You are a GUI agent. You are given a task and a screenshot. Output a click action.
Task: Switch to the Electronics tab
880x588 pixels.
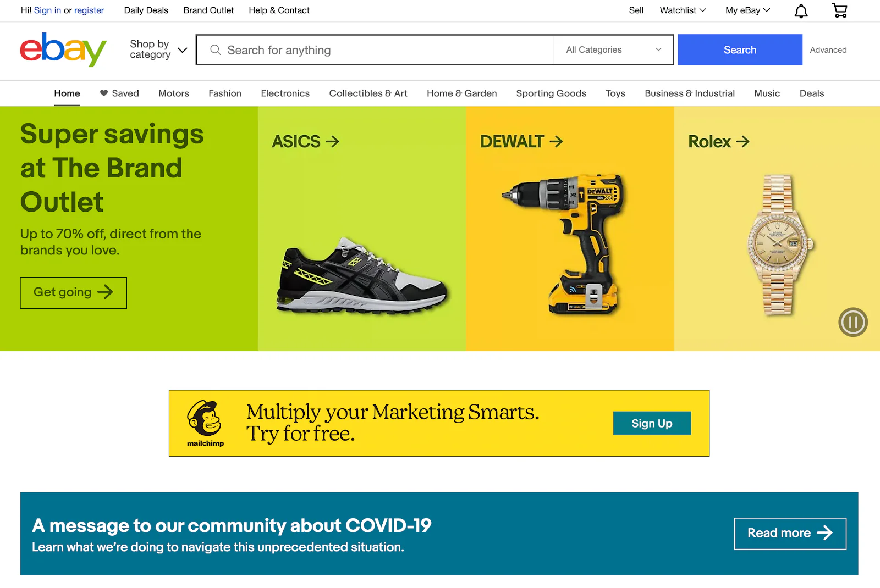[285, 93]
